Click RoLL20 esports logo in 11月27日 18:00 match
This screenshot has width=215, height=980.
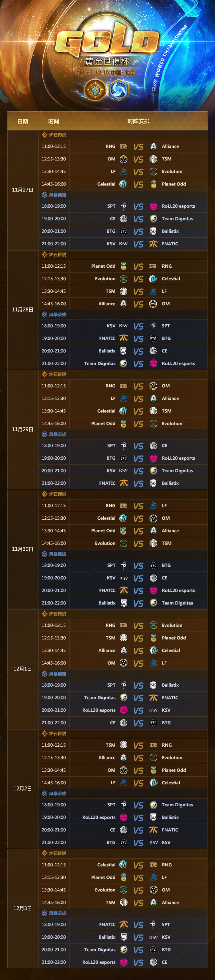(153, 206)
